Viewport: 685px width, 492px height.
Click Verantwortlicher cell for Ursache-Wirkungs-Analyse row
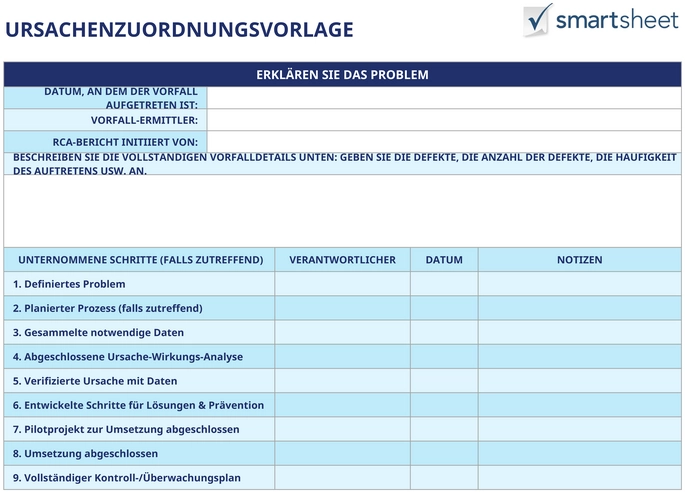(342, 357)
